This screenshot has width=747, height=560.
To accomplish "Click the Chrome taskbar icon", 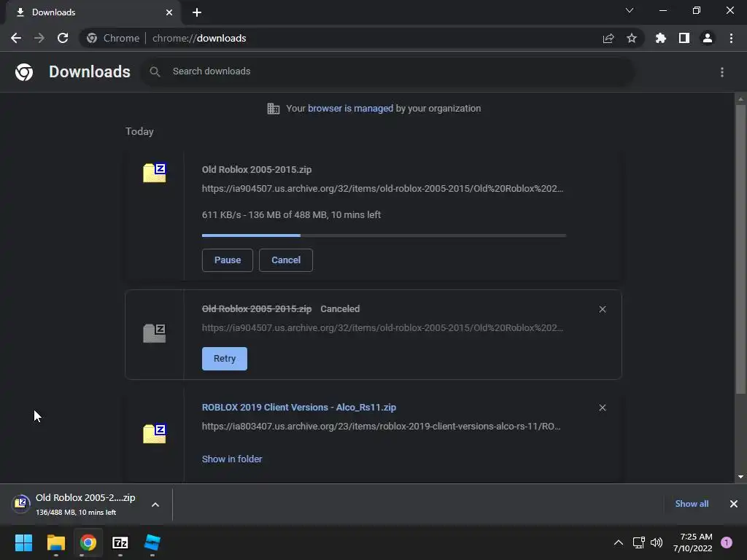I will [x=88, y=542].
